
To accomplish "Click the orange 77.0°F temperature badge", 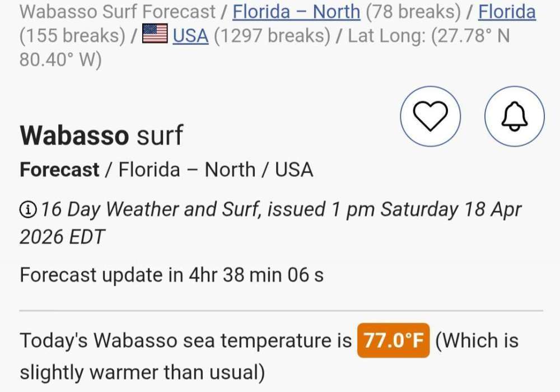I will [394, 340].
